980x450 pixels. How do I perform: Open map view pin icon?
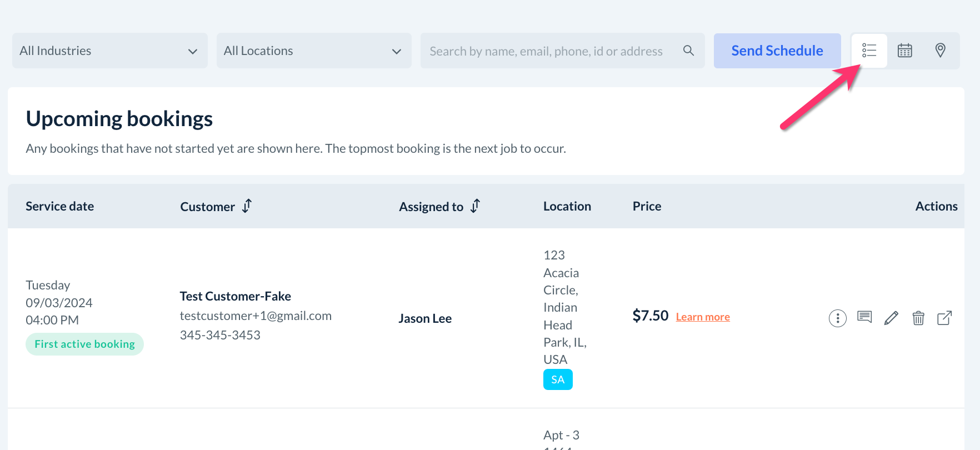pyautogui.click(x=940, y=51)
